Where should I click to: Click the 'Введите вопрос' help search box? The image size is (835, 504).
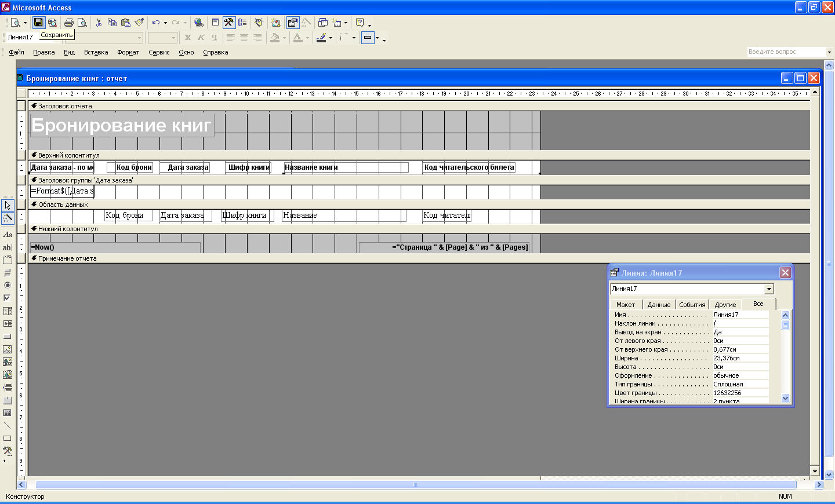point(786,52)
